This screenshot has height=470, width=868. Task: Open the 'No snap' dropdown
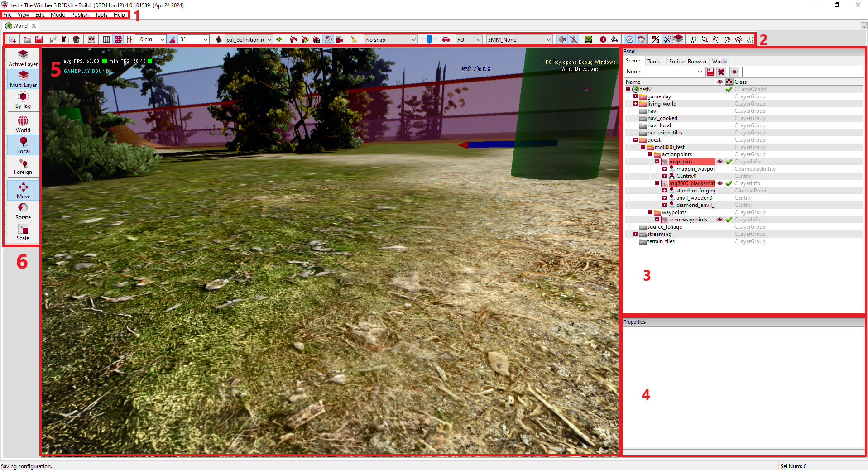pyautogui.click(x=390, y=39)
